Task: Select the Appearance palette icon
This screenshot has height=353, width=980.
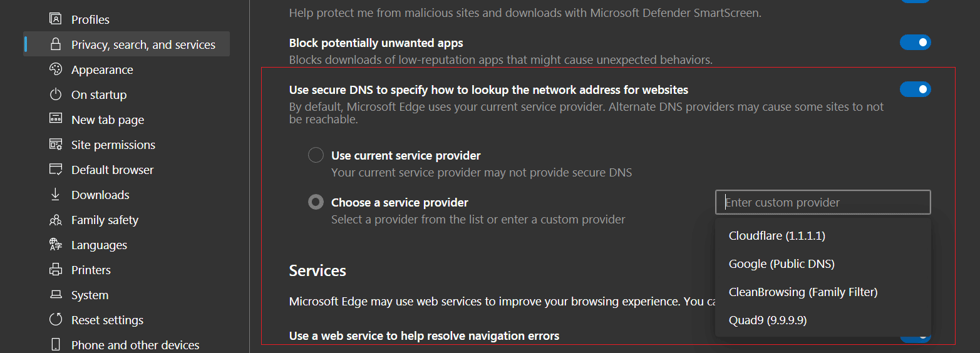Action: pos(56,69)
